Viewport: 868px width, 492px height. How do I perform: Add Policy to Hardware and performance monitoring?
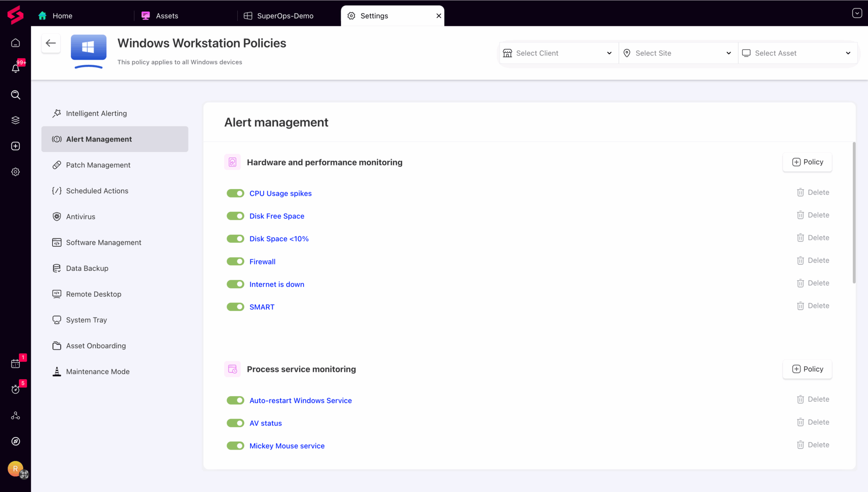click(807, 162)
